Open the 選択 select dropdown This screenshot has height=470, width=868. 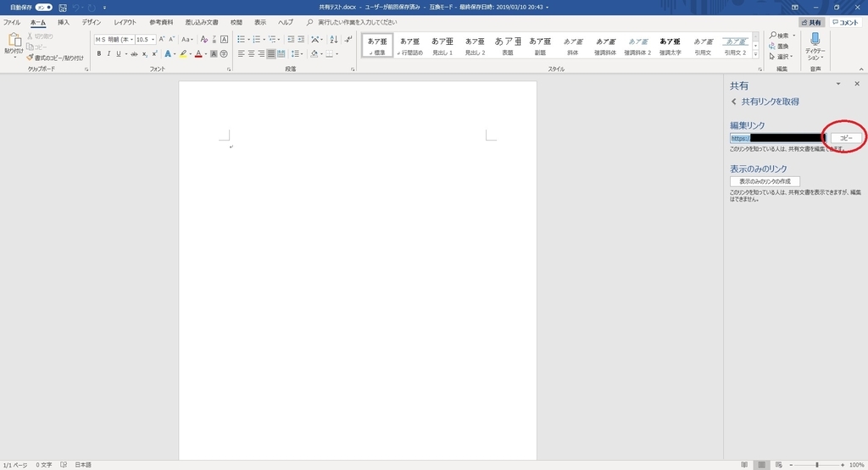point(781,57)
